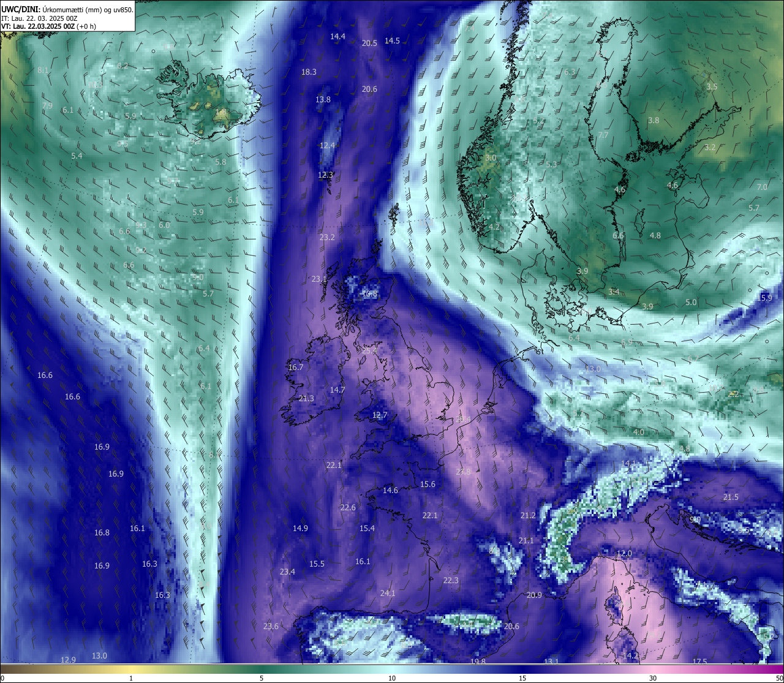The image size is (784, 683).
Task: Click the 1 label on the color scale
Action: 131,678
